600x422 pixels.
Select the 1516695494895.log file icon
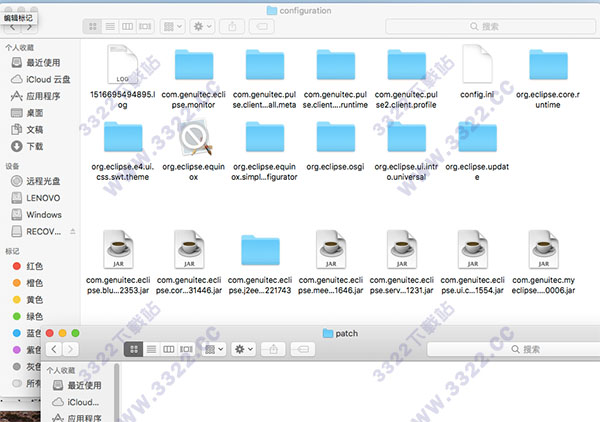pyautogui.click(x=122, y=64)
